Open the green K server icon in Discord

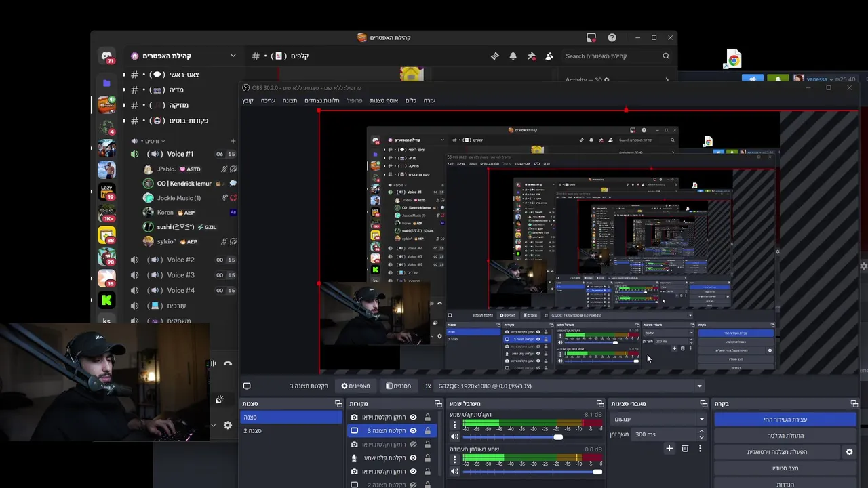(x=106, y=299)
